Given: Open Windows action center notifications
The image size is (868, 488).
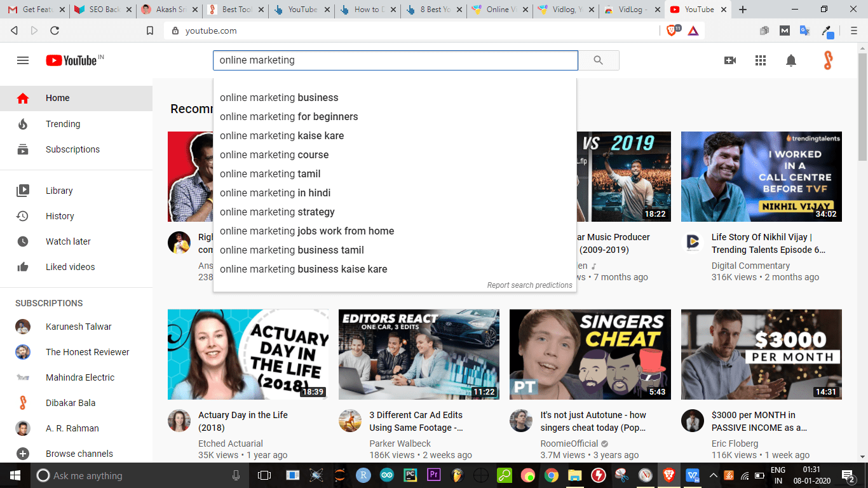Looking at the screenshot, I should pos(848,475).
